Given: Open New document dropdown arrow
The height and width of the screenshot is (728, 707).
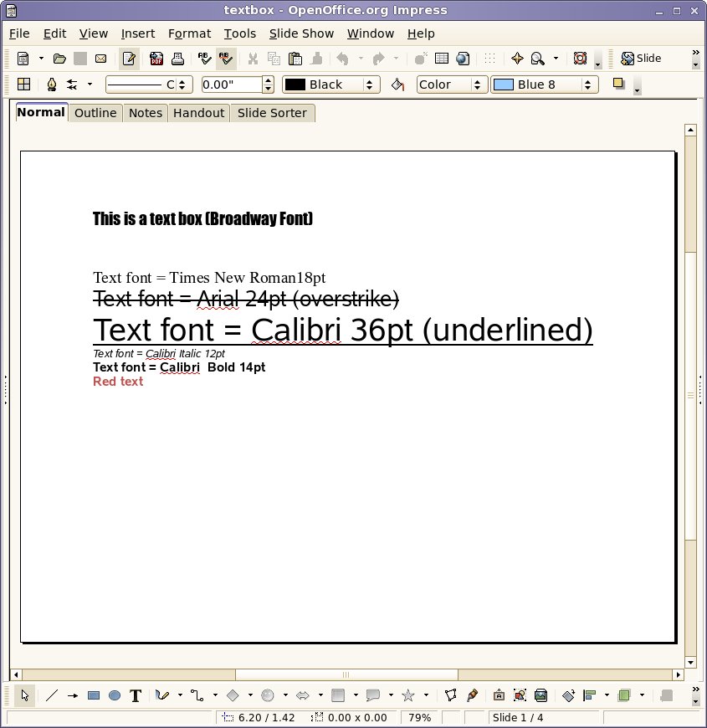Looking at the screenshot, I should click(41, 59).
